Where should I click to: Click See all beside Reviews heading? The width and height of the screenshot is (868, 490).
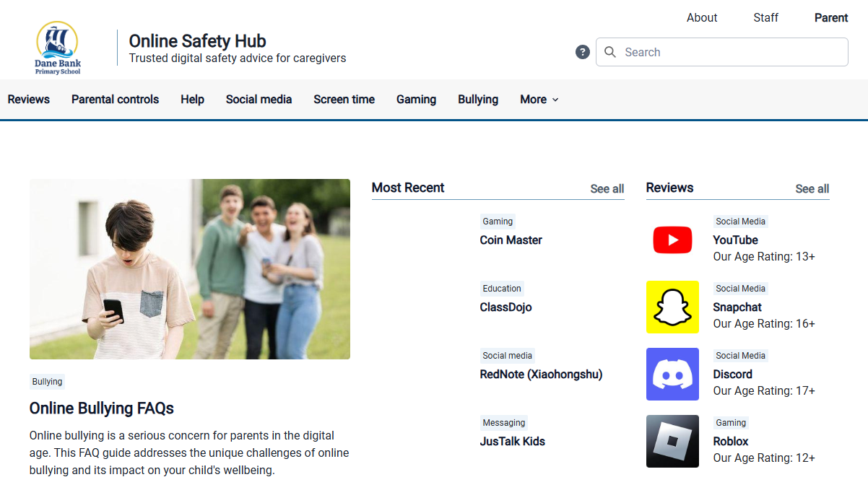(812, 189)
